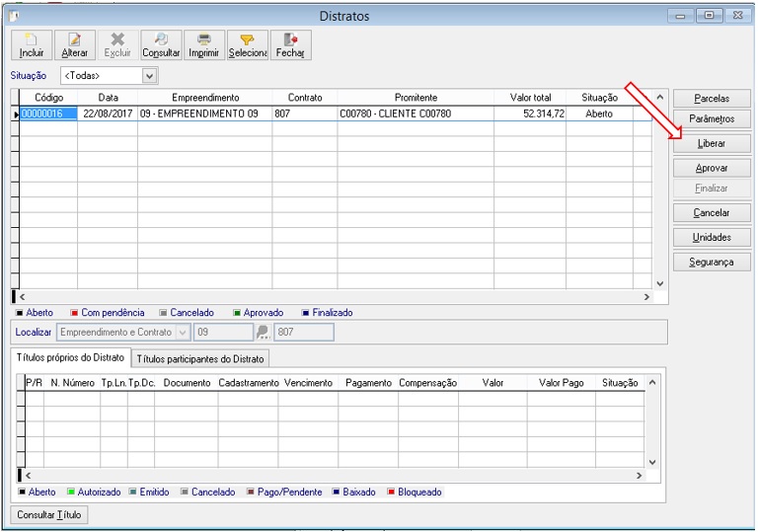Click the distratos grid scroll left arrow

23,297
